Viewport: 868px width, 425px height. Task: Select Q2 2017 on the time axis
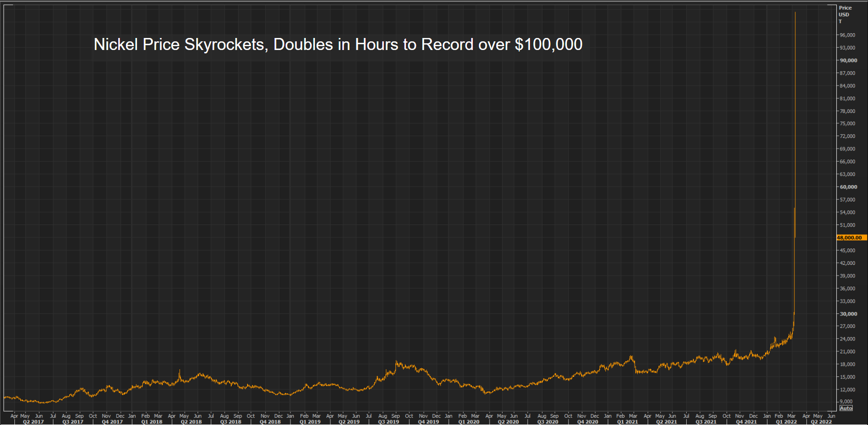click(x=33, y=422)
